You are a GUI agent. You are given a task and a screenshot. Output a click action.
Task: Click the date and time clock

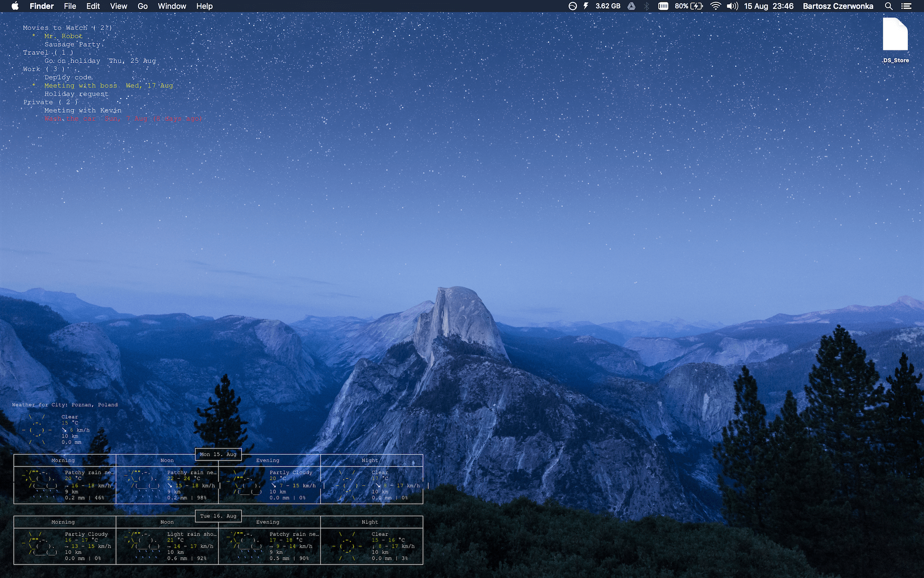click(769, 6)
